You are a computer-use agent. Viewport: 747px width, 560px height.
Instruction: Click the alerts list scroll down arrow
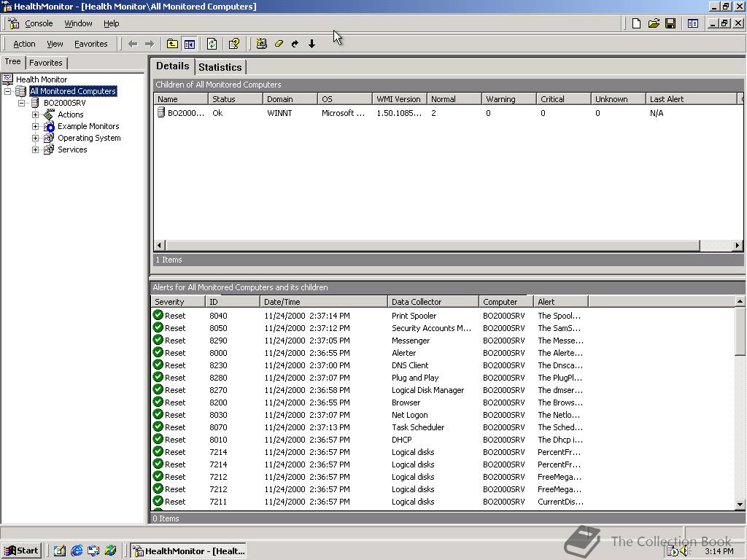click(x=740, y=504)
